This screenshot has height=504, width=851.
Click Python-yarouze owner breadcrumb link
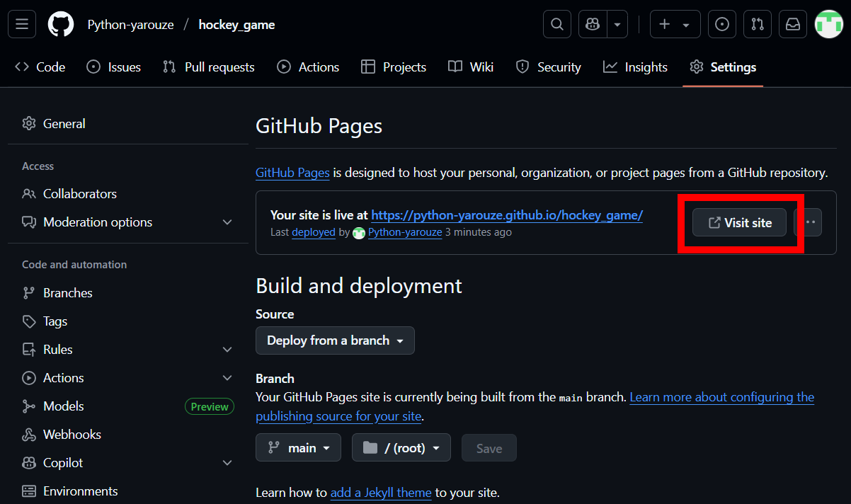[x=130, y=25]
